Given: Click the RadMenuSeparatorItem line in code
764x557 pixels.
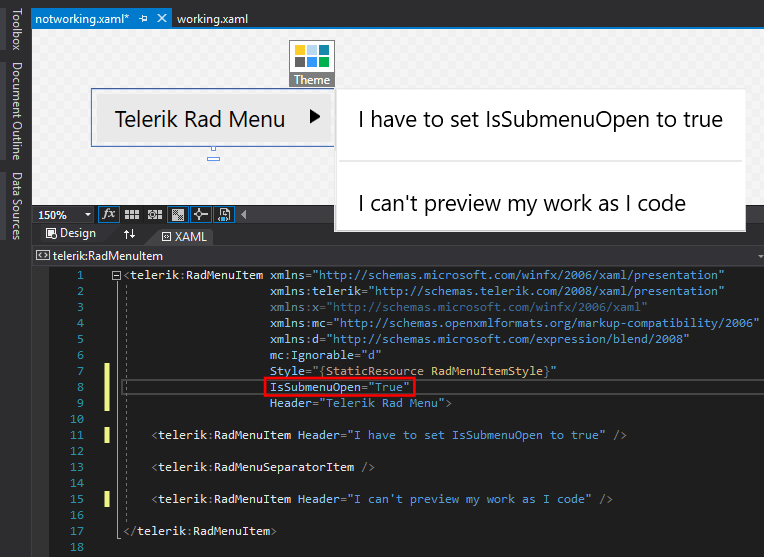Looking at the screenshot, I should pyautogui.click(x=263, y=467).
